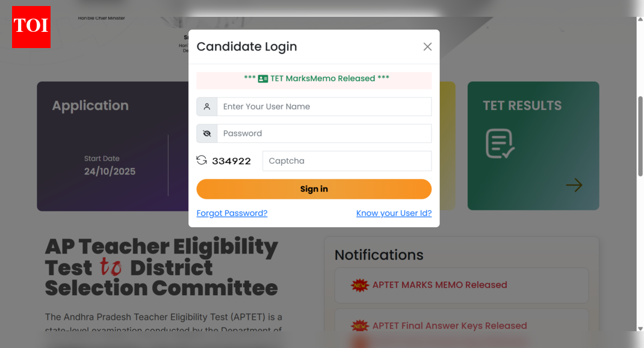Click the user silhouette icon beside username field

pos(206,106)
